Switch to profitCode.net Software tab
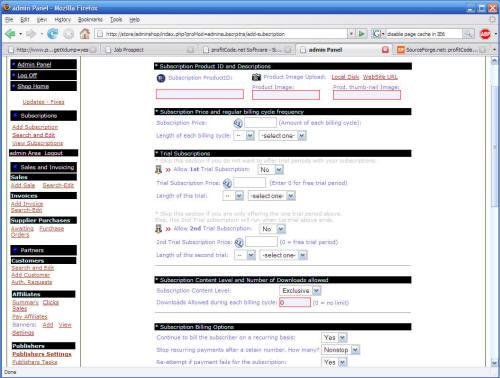The width and height of the screenshot is (500, 378). click(247, 50)
